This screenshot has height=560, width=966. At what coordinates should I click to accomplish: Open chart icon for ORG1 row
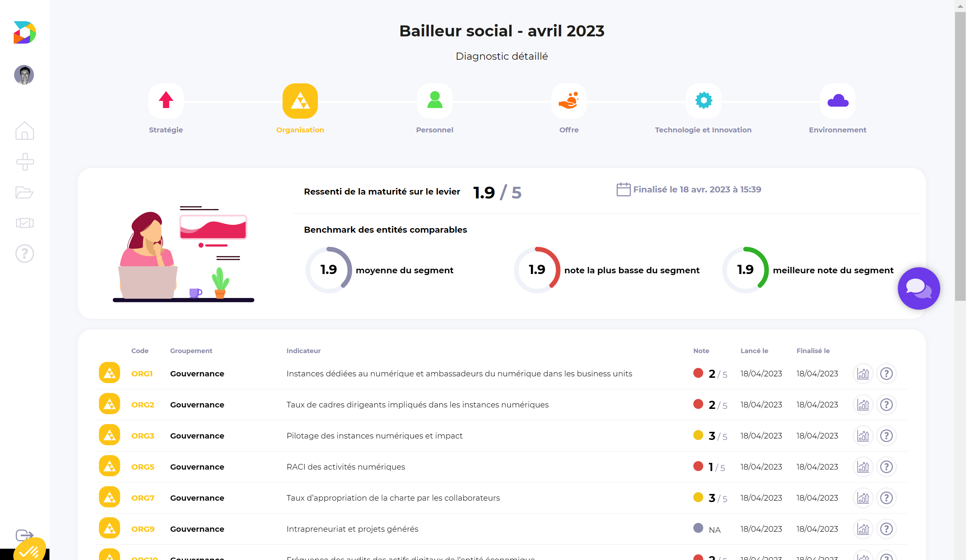pyautogui.click(x=863, y=373)
